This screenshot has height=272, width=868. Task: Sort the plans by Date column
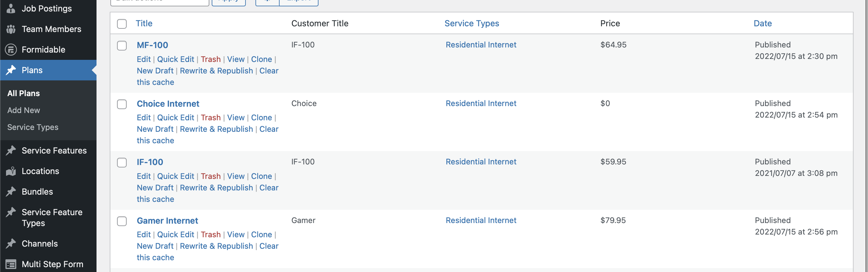coord(762,23)
